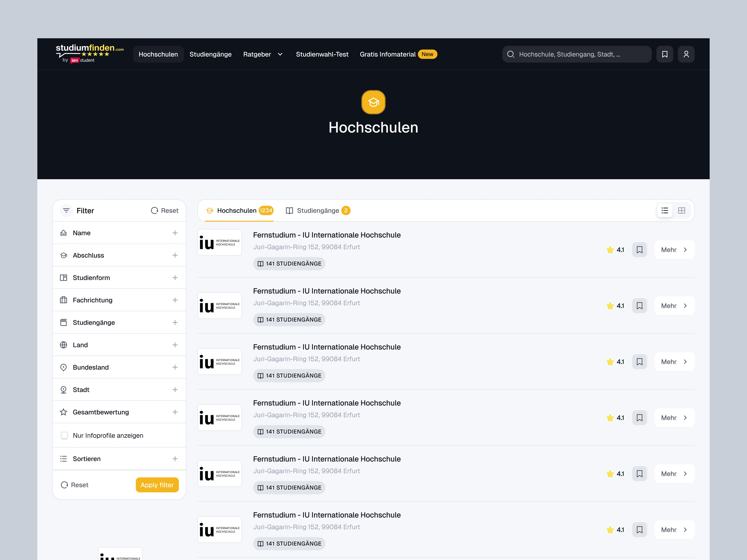Screen dimensions: 747x560
Task: Expand the Bundesland filter plus icon
Action: pos(175,367)
